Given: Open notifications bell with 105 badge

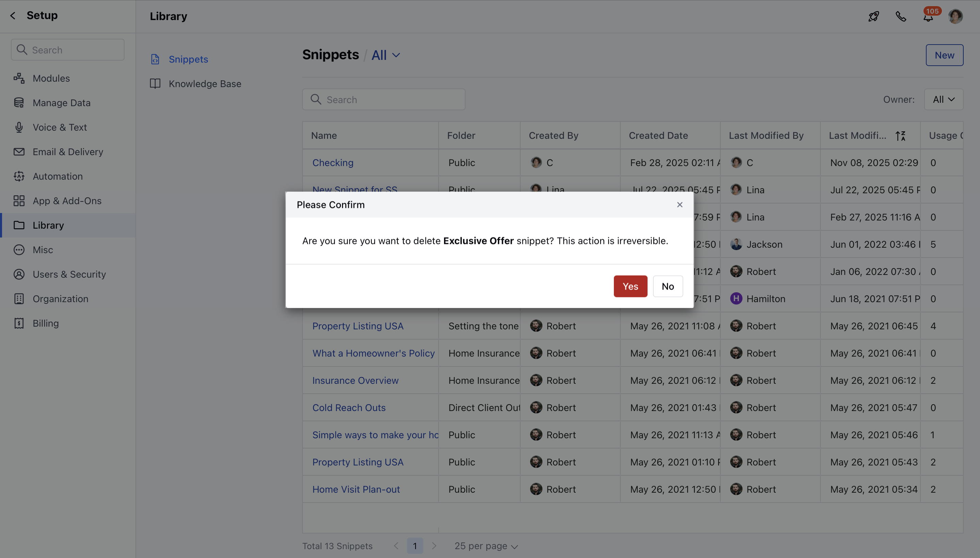Looking at the screenshot, I should [928, 17].
